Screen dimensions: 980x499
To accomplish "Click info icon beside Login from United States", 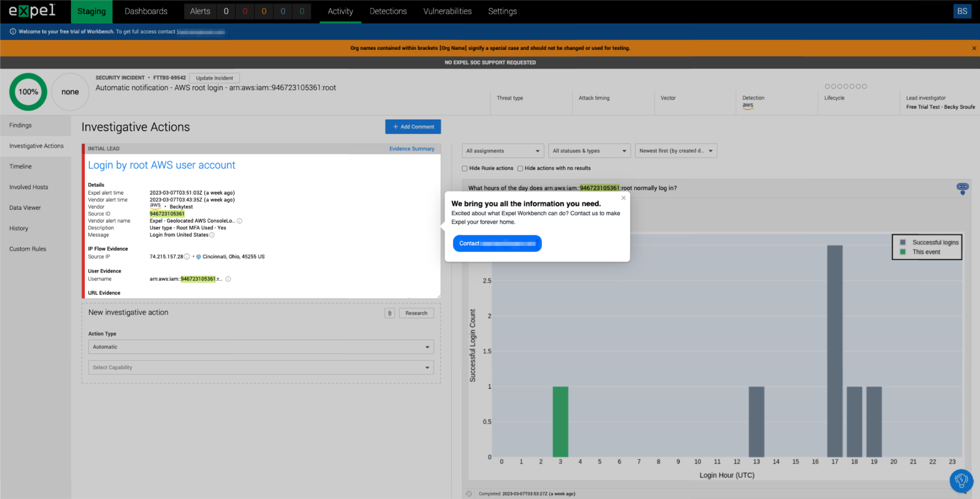I will pyautogui.click(x=212, y=235).
